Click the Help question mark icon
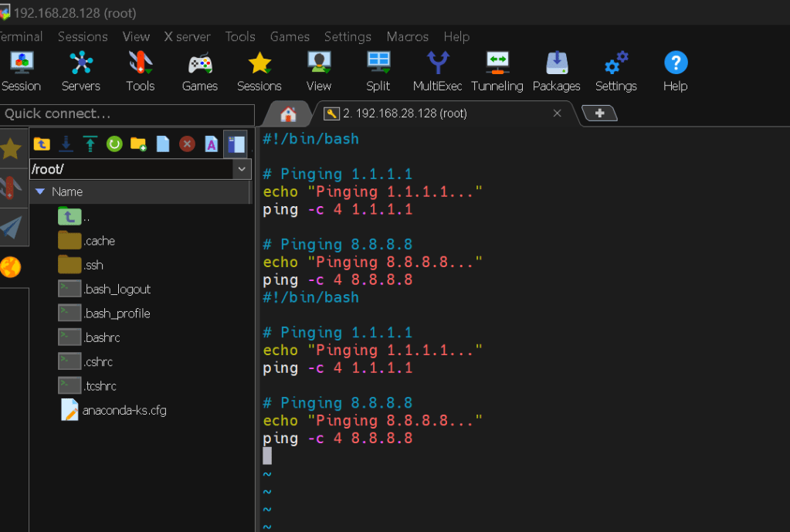 [676, 72]
